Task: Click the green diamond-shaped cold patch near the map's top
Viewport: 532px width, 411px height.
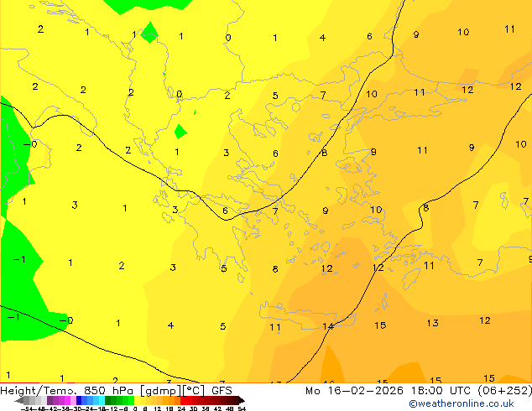Action: (x=149, y=33)
